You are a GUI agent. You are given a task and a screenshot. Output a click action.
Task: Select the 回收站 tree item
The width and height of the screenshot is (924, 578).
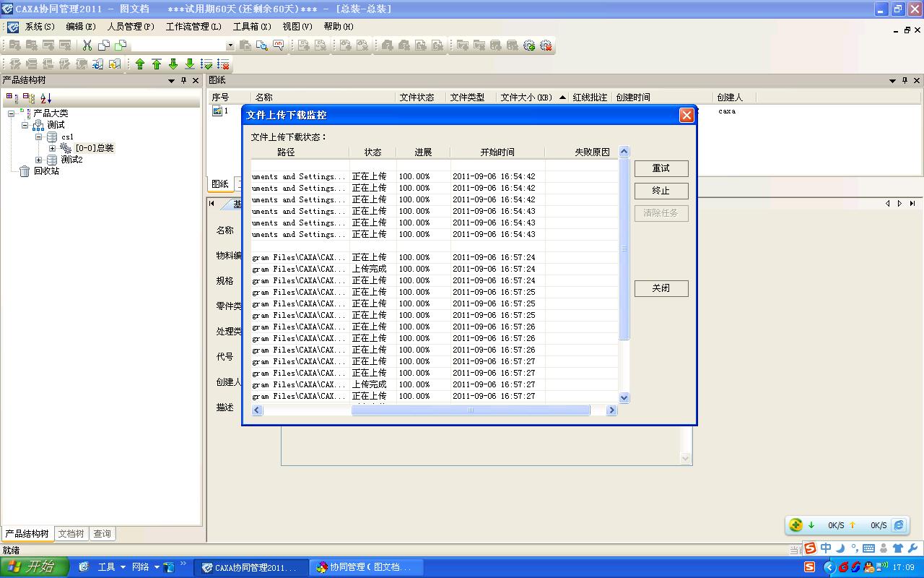[46, 171]
